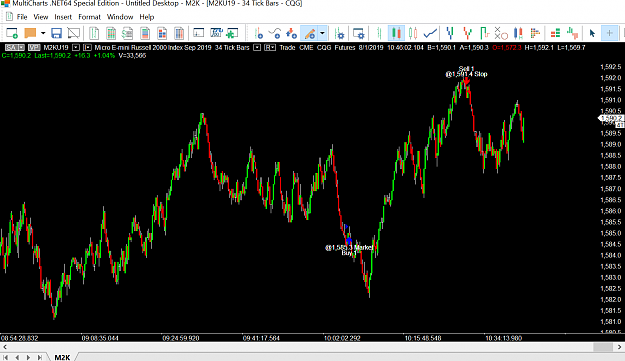Click the orange Open Workspace folder icon
Screen dimensions: 625x361
pos(30,33)
